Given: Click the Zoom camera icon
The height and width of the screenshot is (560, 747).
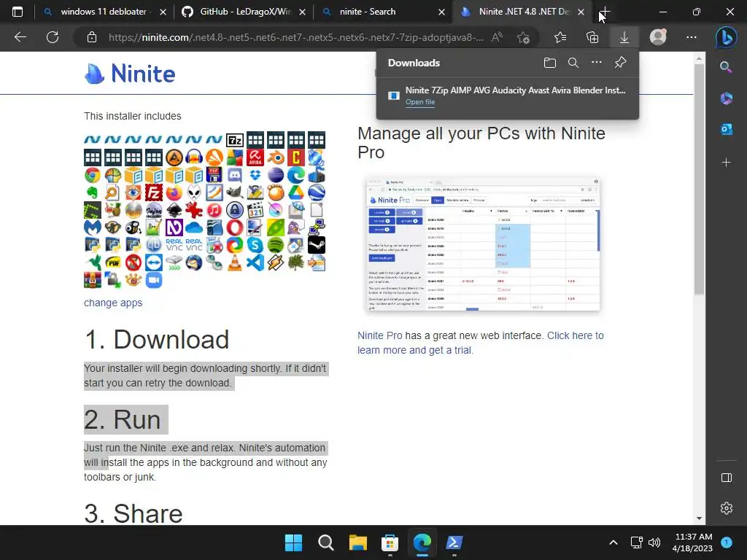Looking at the screenshot, I should coord(154,280).
